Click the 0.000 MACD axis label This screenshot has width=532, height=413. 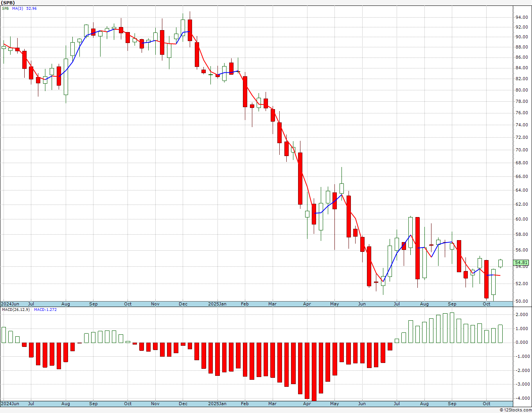[x=523, y=343]
